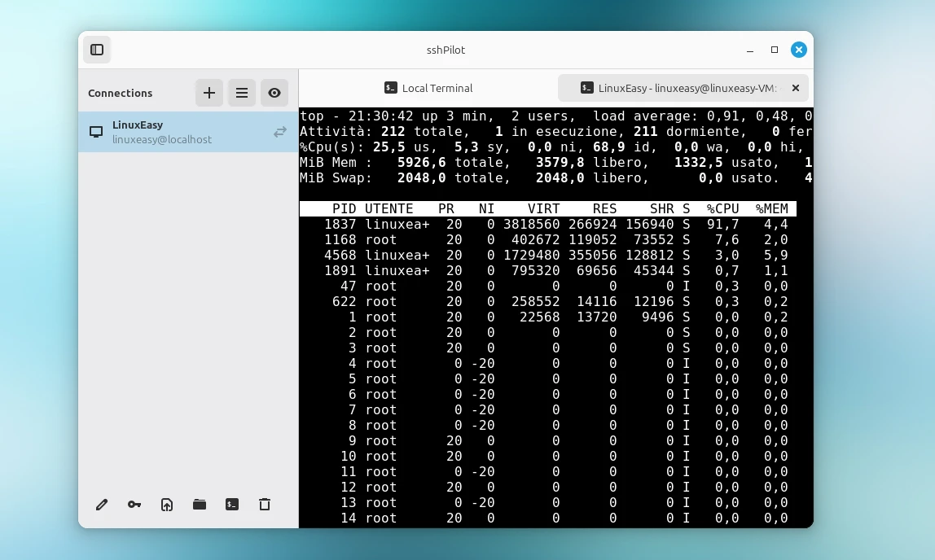The image size is (935, 560).
Task: Open SSH key management using the key icon
Action: [134, 505]
